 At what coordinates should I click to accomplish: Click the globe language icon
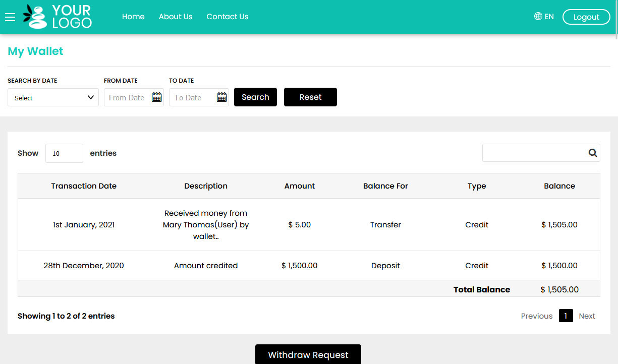[x=538, y=17]
